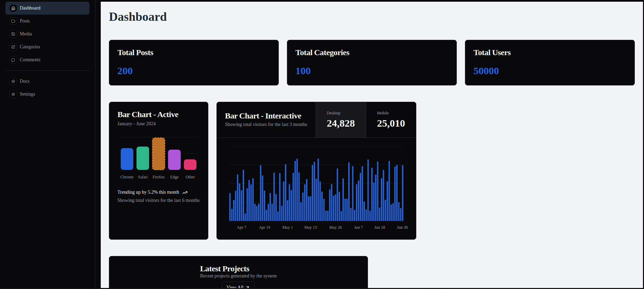Click the January - June 2024 subtitle

136,124
